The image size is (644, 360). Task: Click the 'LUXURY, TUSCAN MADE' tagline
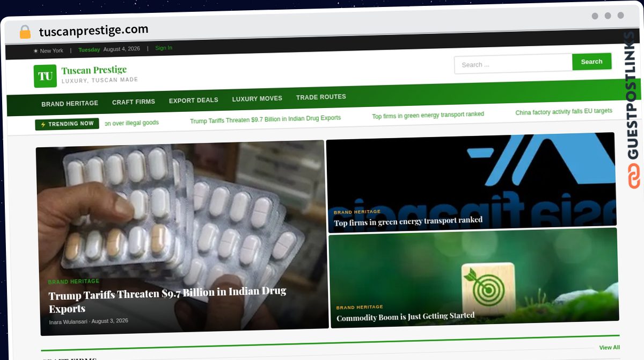coord(100,80)
